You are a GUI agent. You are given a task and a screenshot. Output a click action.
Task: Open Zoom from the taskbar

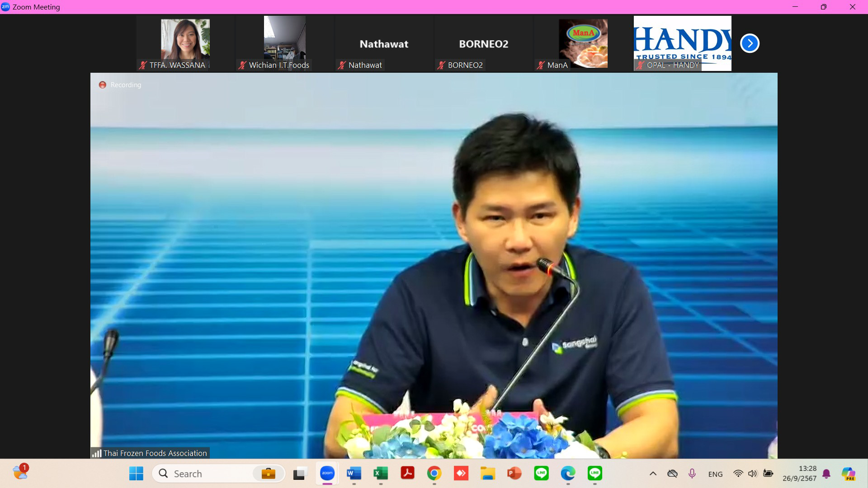tap(327, 474)
